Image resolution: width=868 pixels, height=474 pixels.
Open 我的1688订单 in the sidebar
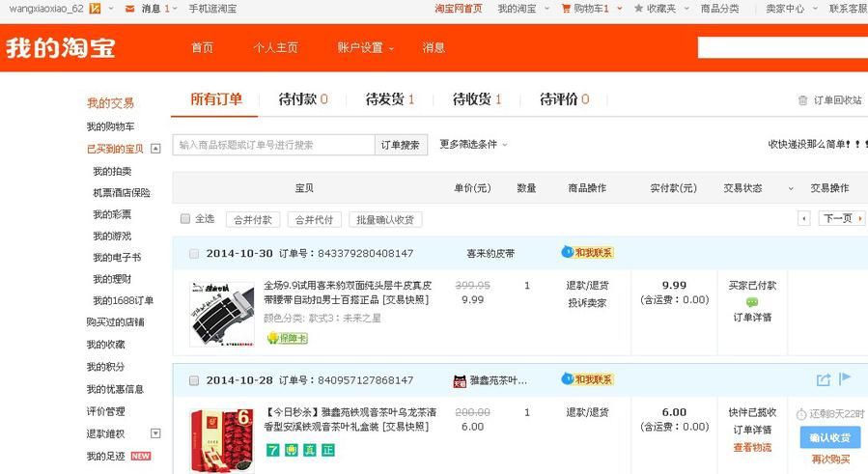123,300
